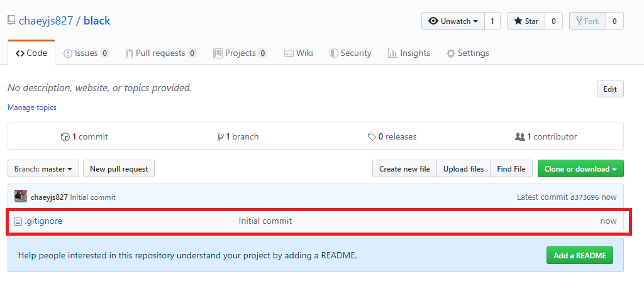Click the no description placeholder text

pos(100,88)
